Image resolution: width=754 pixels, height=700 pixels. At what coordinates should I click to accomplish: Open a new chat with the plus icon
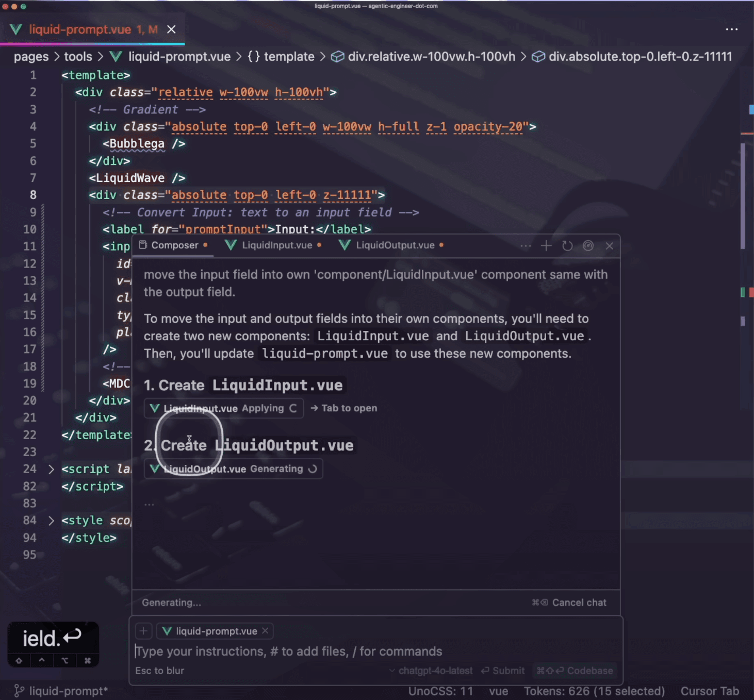[546, 246]
